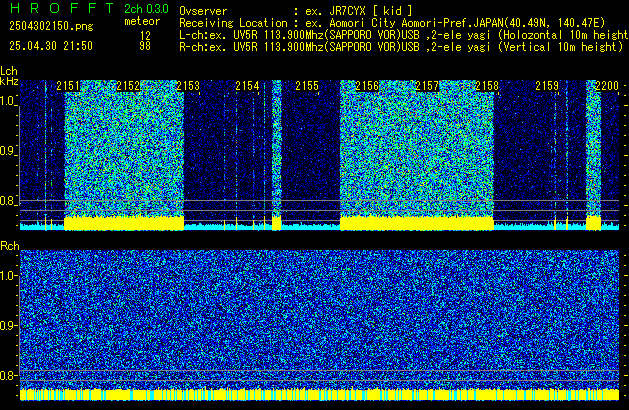
Task: Select the meteor count value 98
Action: point(145,46)
